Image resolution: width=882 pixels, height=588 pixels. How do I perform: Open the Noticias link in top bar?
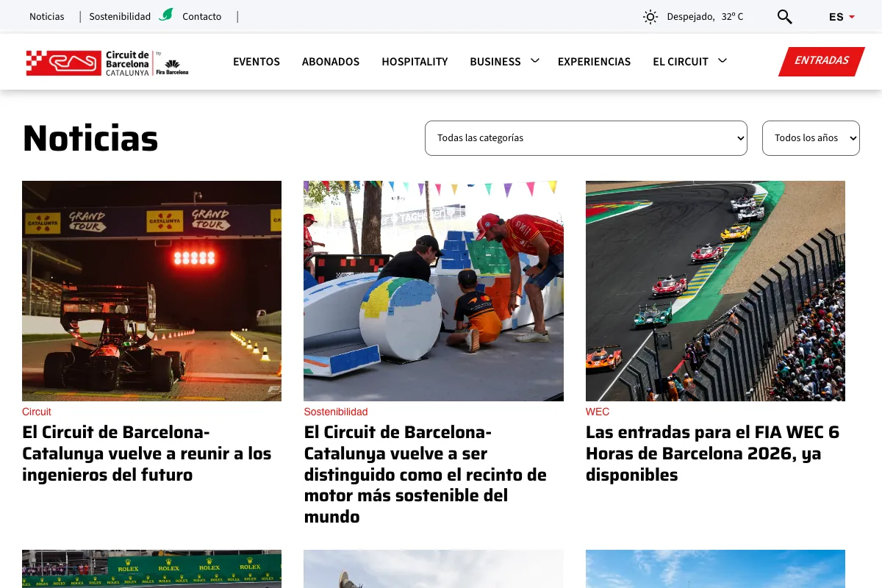coord(47,16)
